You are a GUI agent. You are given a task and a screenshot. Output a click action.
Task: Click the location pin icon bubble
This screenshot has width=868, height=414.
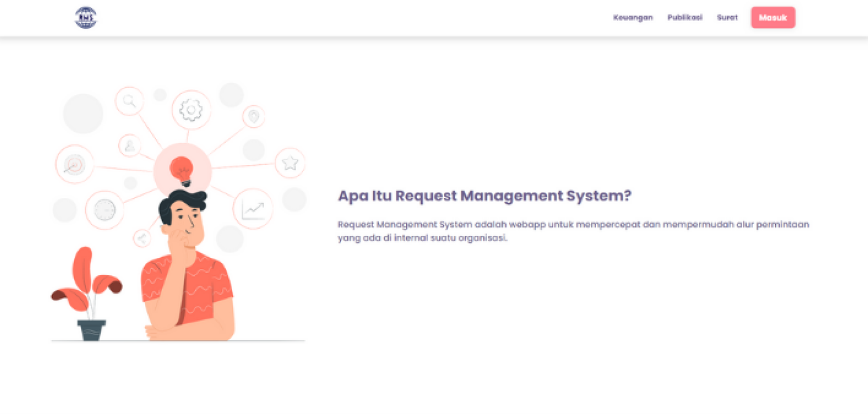(253, 117)
